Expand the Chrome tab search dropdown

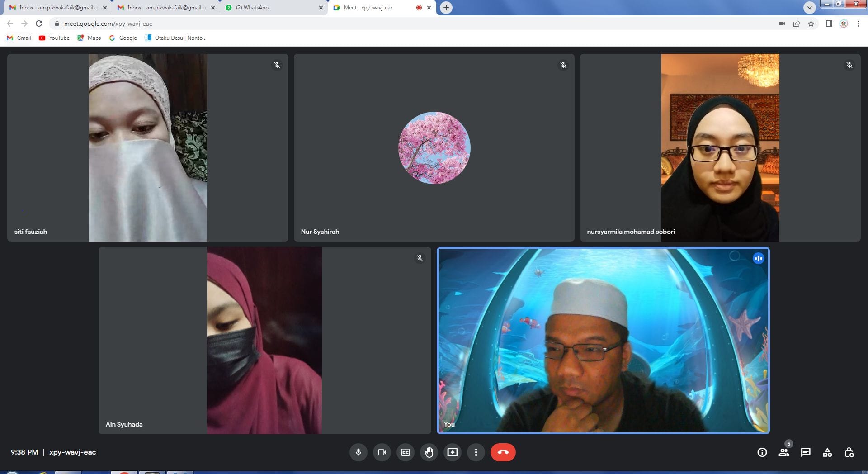(809, 8)
